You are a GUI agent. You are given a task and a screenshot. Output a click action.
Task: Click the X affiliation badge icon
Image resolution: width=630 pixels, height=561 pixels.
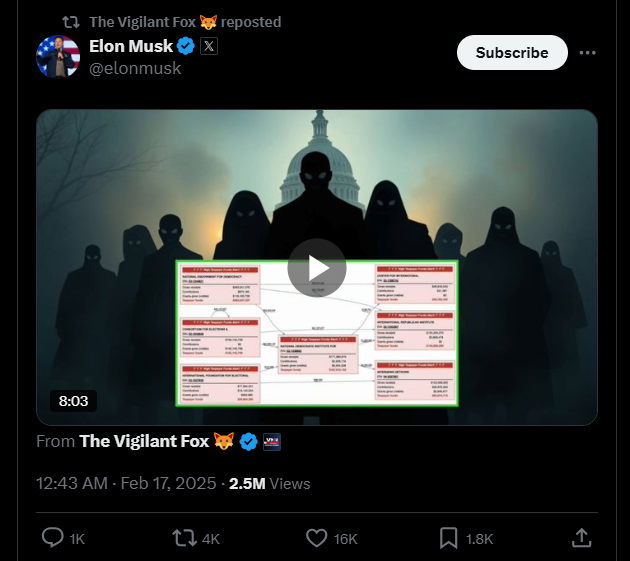click(209, 46)
